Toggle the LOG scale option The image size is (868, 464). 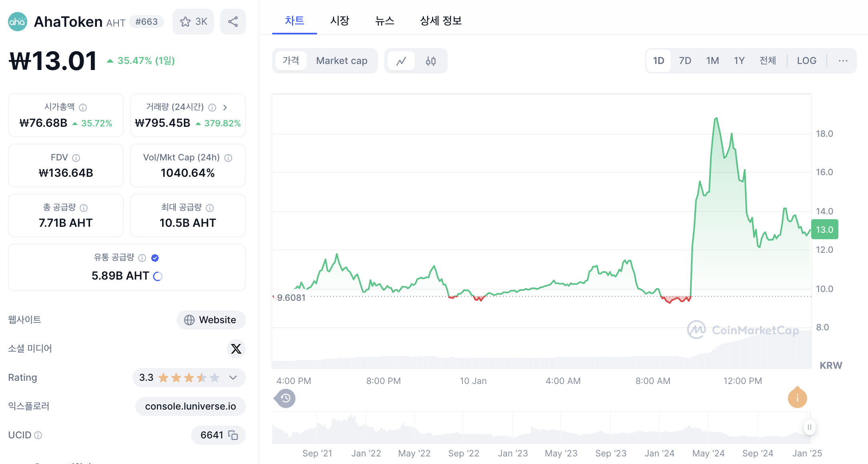click(x=806, y=61)
